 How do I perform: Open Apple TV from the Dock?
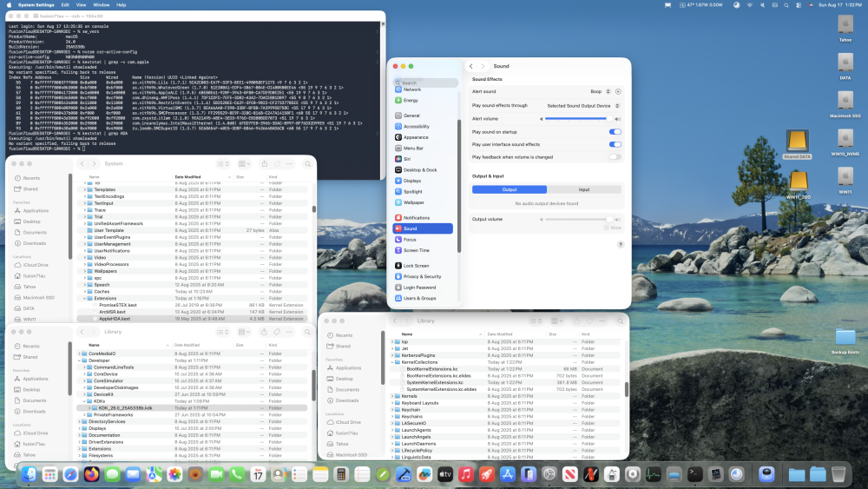coord(445,474)
